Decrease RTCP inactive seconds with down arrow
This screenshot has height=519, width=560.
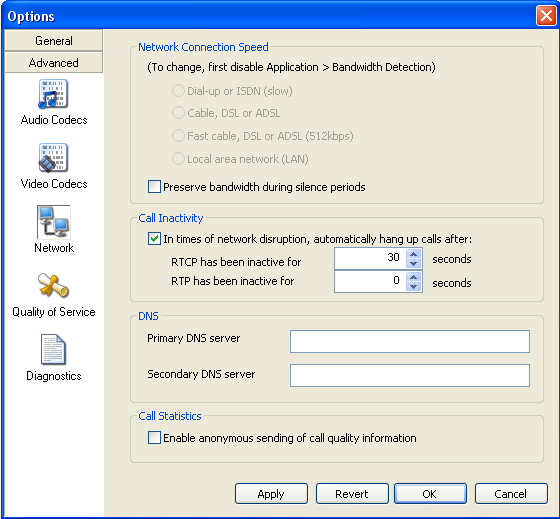[414, 264]
